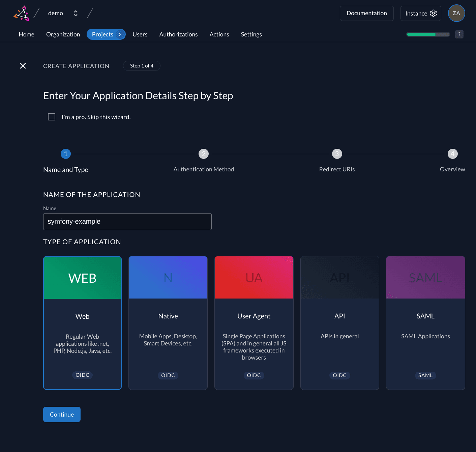This screenshot has height=452, width=476.
Task: Click the ZITADEL logo
Action: 21,13
